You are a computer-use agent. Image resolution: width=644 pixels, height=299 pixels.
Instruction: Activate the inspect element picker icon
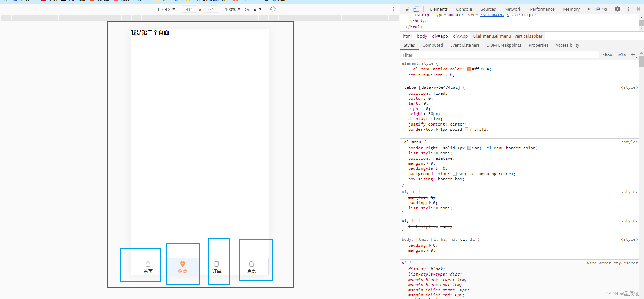pyautogui.click(x=406, y=9)
